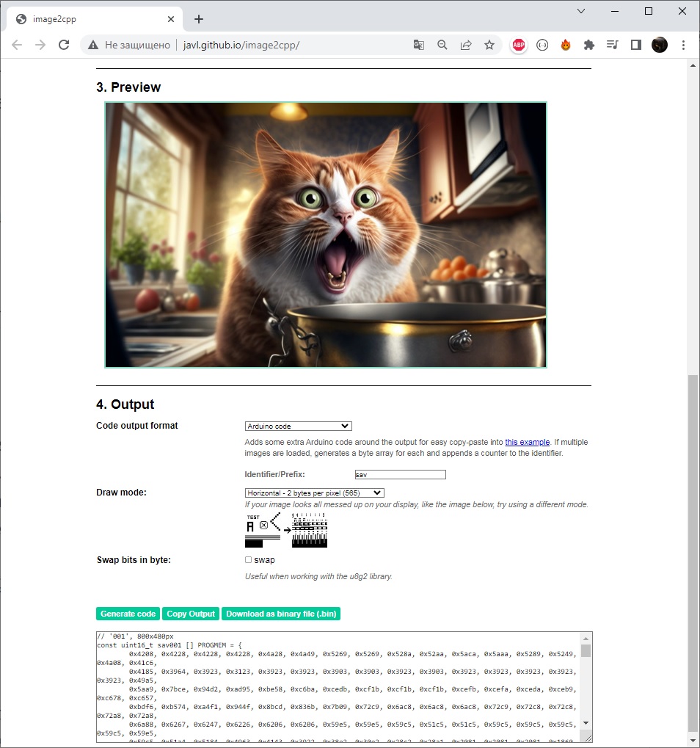Bookmark this page with the star icon
This screenshot has height=748, width=700.
pyautogui.click(x=489, y=45)
